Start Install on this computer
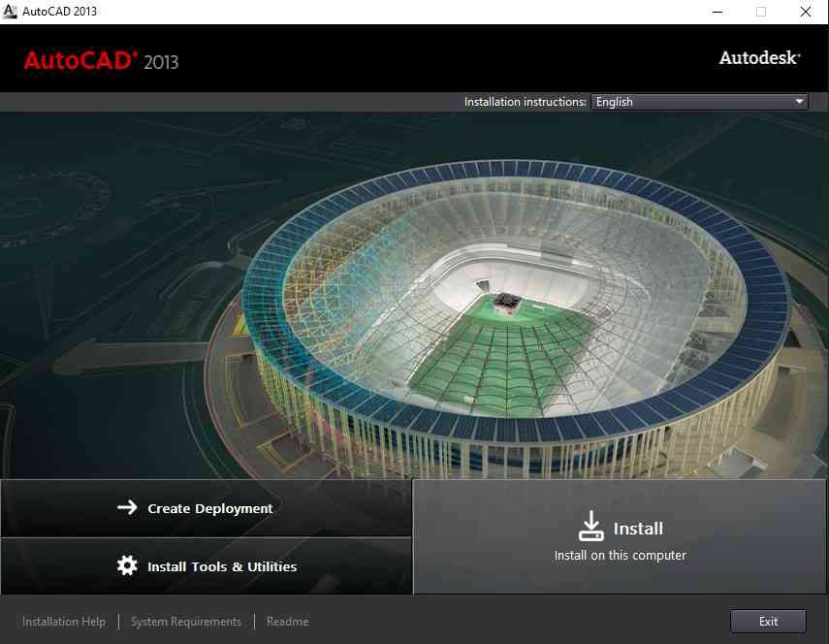829x644 pixels. click(x=620, y=536)
